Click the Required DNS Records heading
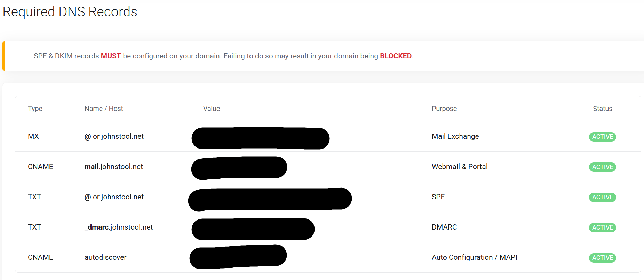The height and width of the screenshot is (280, 644). tap(70, 12)
